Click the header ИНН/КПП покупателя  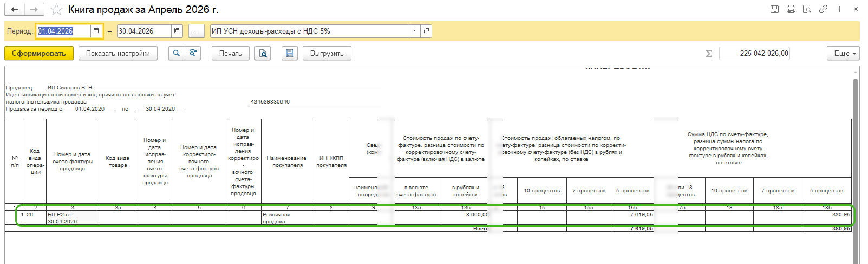coord(331,162)
